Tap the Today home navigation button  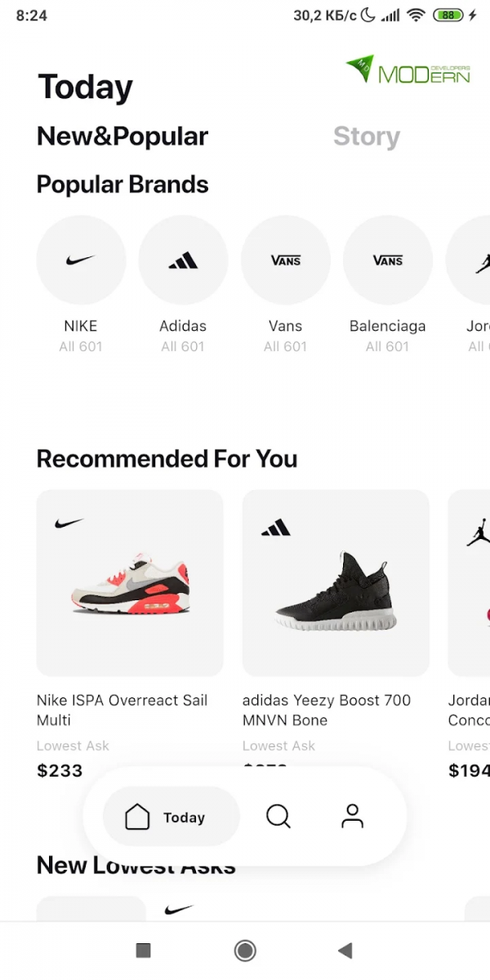click(171, 816)
